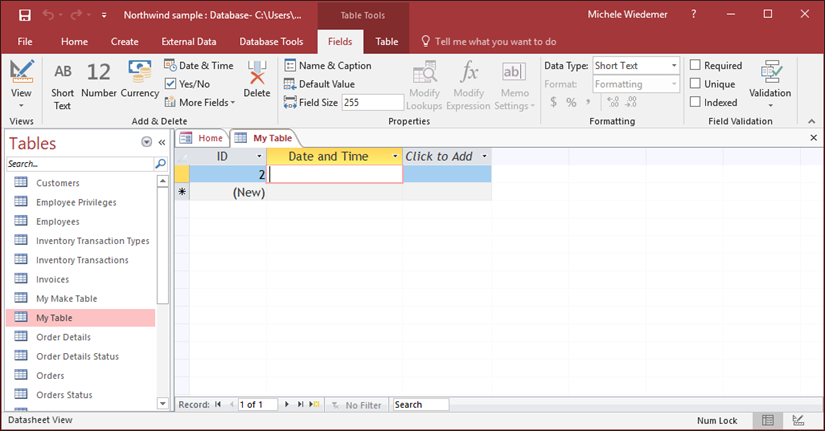Decrease decimals icon
Viewport: 825px width, 431px height.
pos(631,102)
